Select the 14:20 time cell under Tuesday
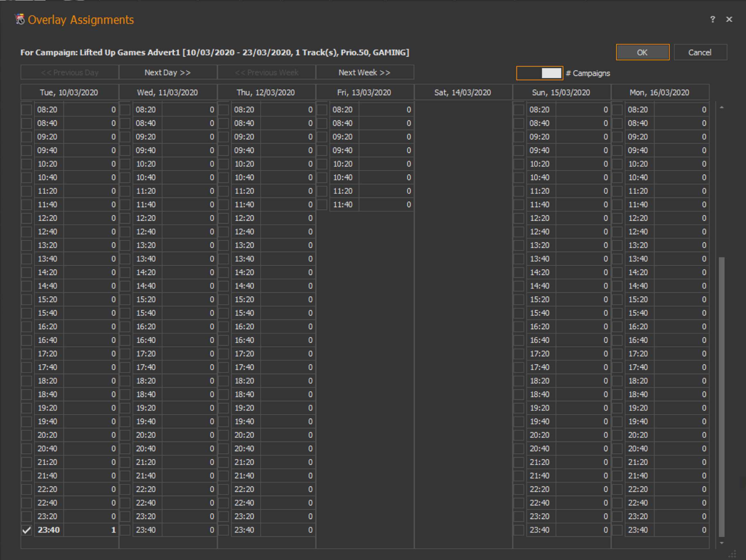The image size is (746, 560). (49, 272)
